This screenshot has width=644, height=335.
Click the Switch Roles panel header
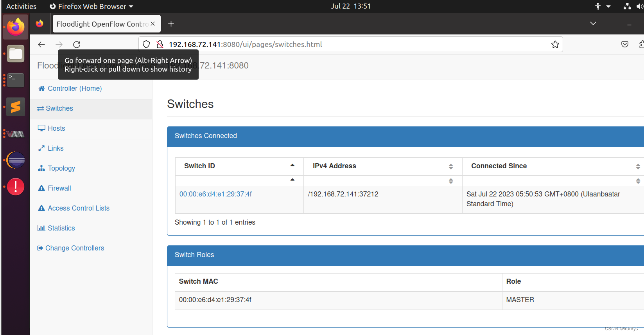(405, 255)
